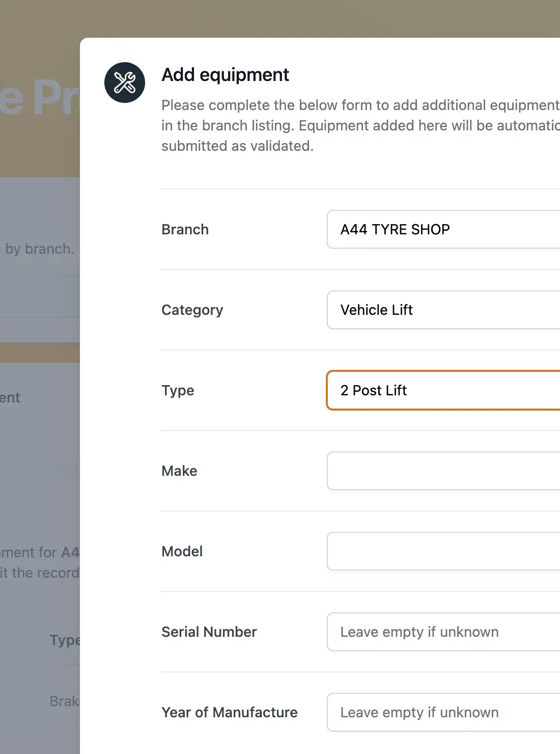Click the Serial Number label

click(x=209, y=632)
